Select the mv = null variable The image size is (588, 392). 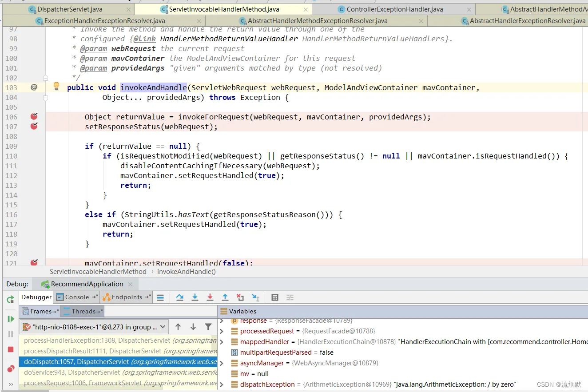click(254, 374)
